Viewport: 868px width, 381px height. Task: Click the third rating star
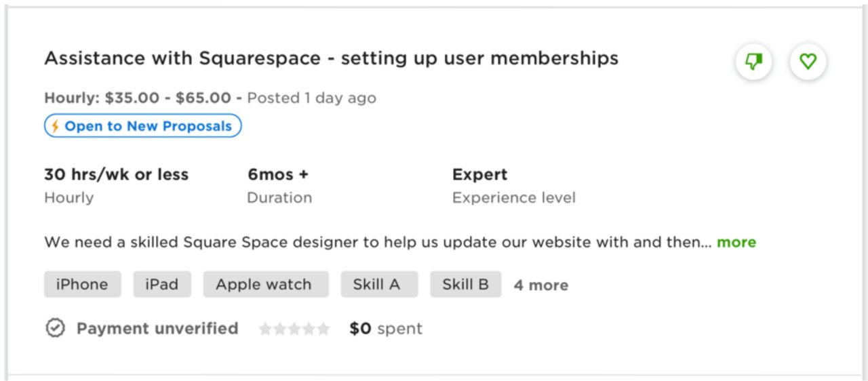pyautogui.click(x=294, y=329)
